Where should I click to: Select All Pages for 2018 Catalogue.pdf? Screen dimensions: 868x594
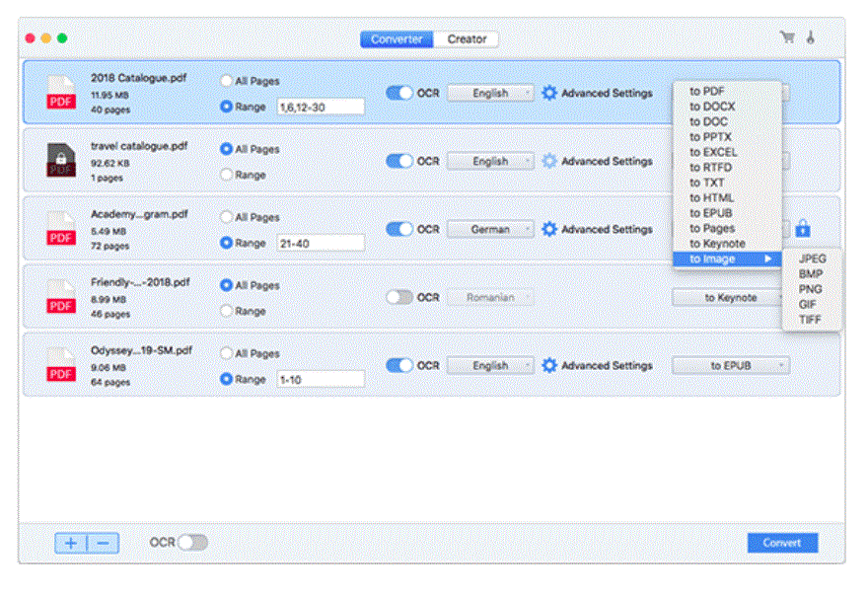pyautogui.click(x=226, y=81)
